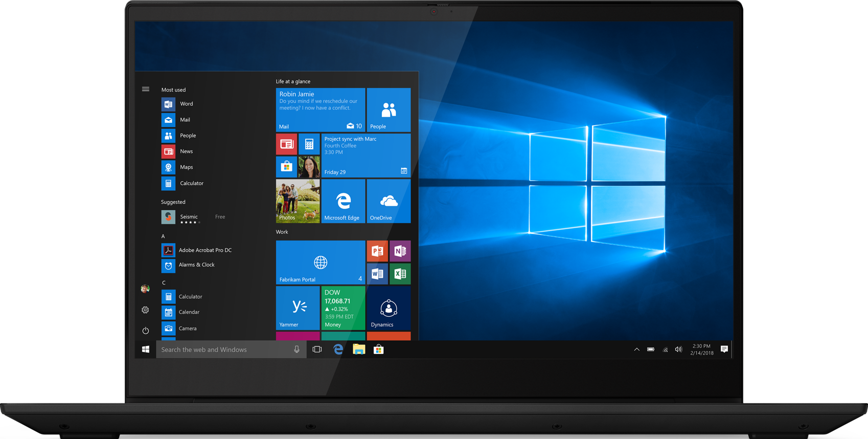Open the OneDrive tile

(x=389, y=201)
